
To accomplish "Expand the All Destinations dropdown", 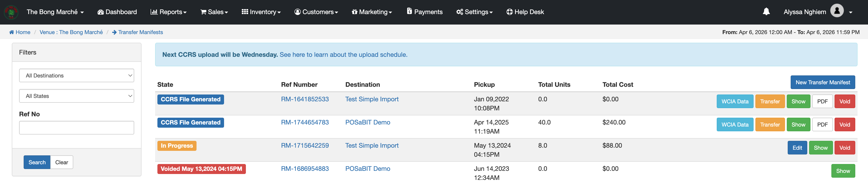I will 76,76.
